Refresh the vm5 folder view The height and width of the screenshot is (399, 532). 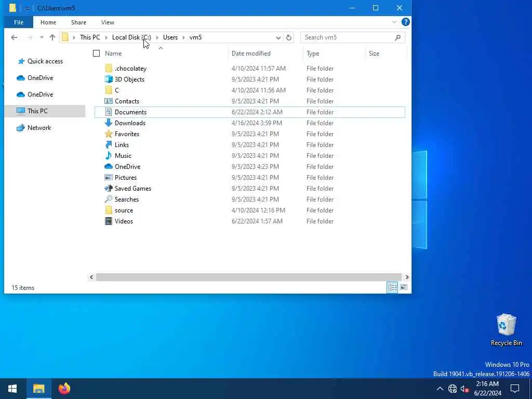tap(289, 37)
